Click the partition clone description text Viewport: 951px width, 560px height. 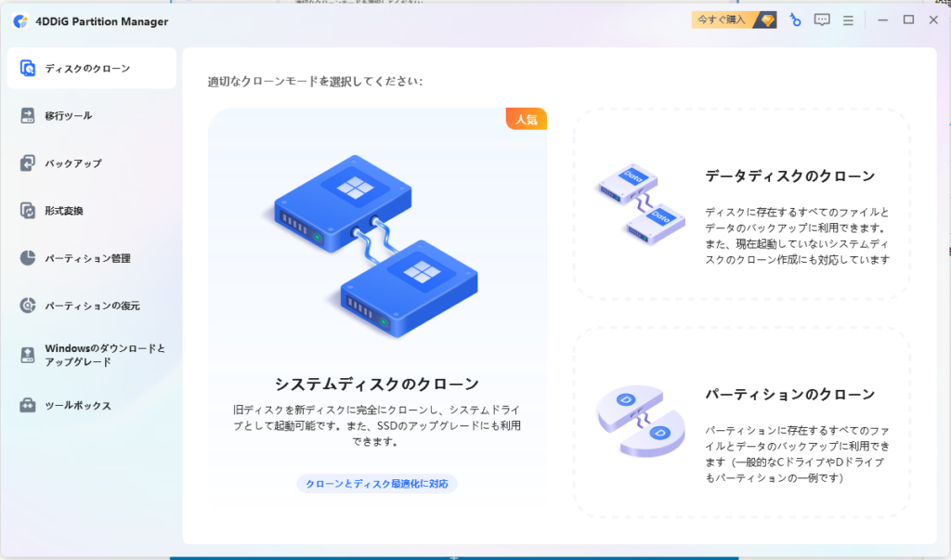798,454
